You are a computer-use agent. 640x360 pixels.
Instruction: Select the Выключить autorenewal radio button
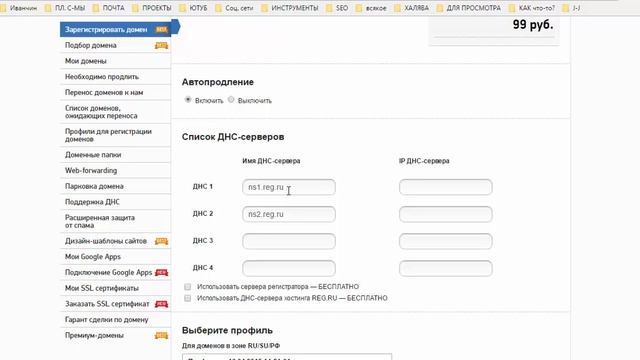pos(231,100)
